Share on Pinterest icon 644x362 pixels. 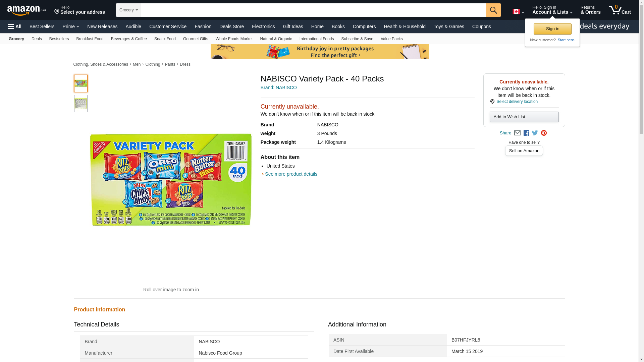point(544,133)
